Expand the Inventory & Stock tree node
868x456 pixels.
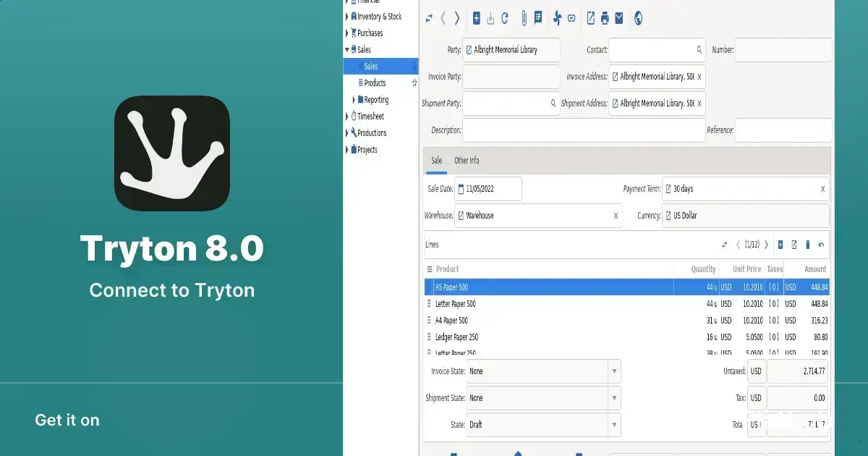pyautogui.click(x=346, y=17)
